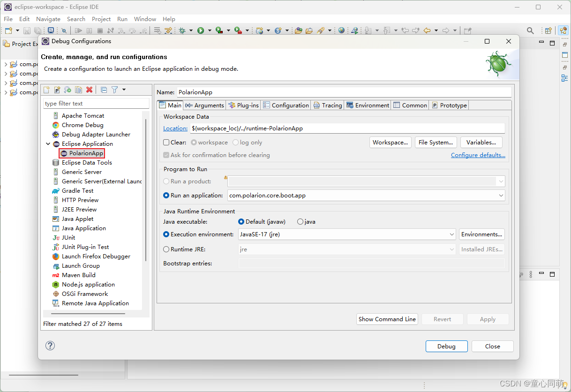The image size is (571, 392).
Task: Select the Run an application radio button
Action: pos(166,195)
